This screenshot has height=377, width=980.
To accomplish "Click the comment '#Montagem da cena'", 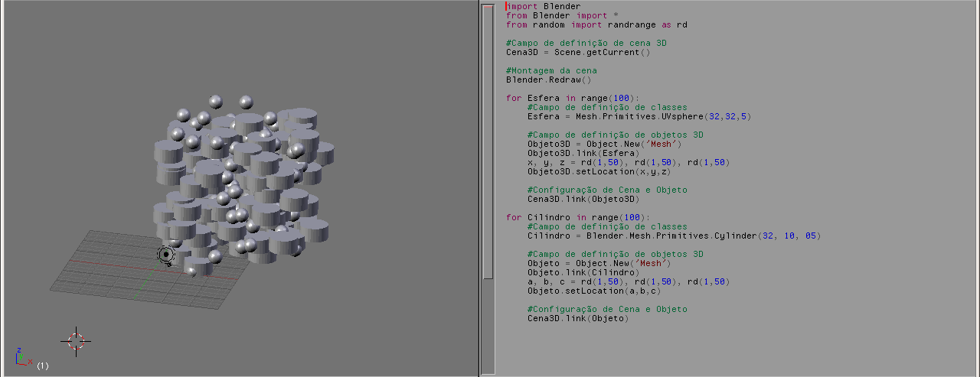I will coord(551,70).
